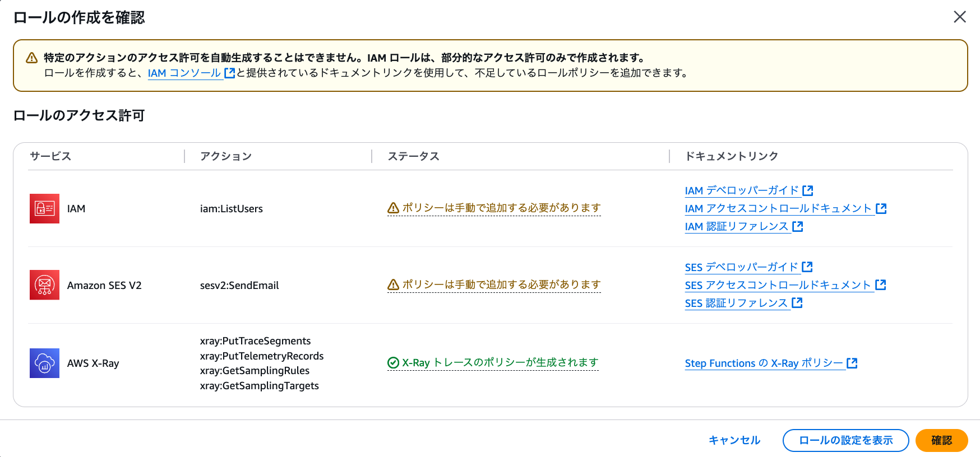Click xray:GetSamplingTargets action text

260,386
